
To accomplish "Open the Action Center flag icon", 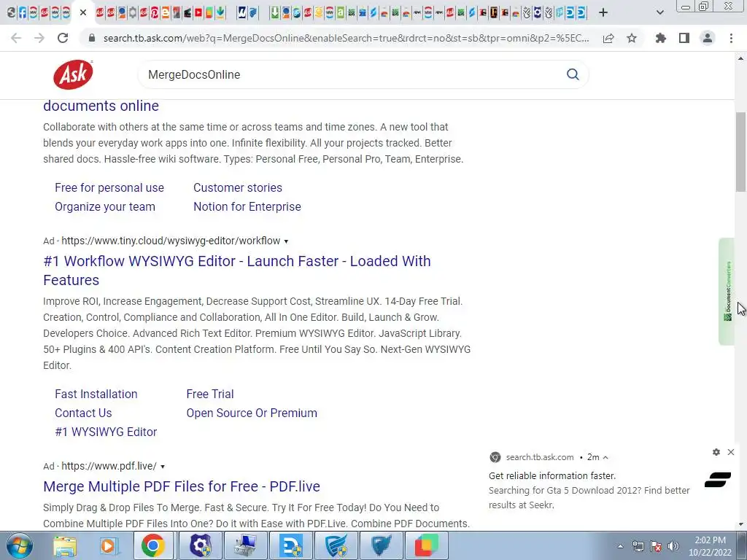I will pyautogui.click(x=656, y=547).
